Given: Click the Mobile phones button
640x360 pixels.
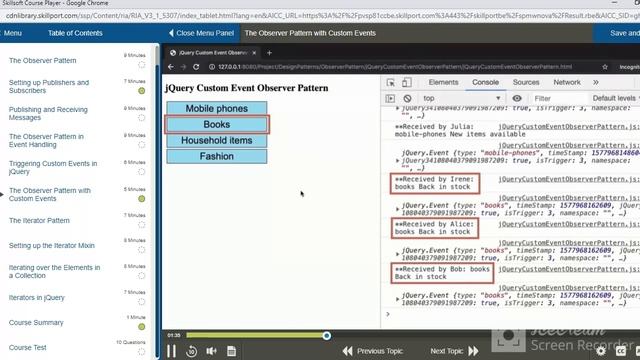Looking at the screenshot, I should pyautogui.click(x=217, y=108).
